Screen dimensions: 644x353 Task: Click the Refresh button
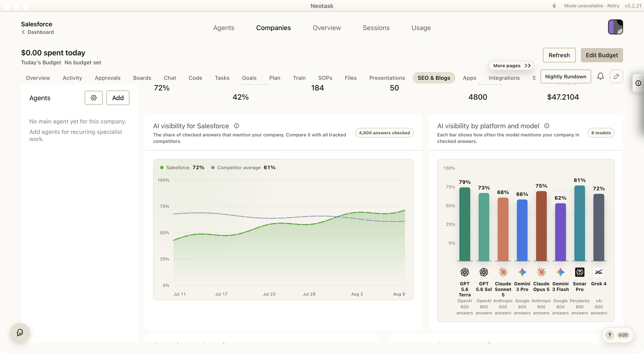(559, 55)
